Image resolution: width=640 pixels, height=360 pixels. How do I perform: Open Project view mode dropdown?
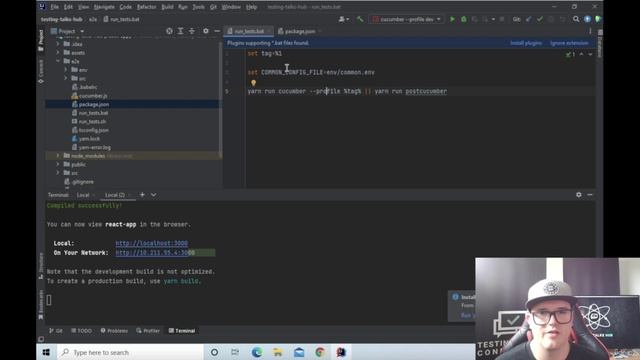67,31
